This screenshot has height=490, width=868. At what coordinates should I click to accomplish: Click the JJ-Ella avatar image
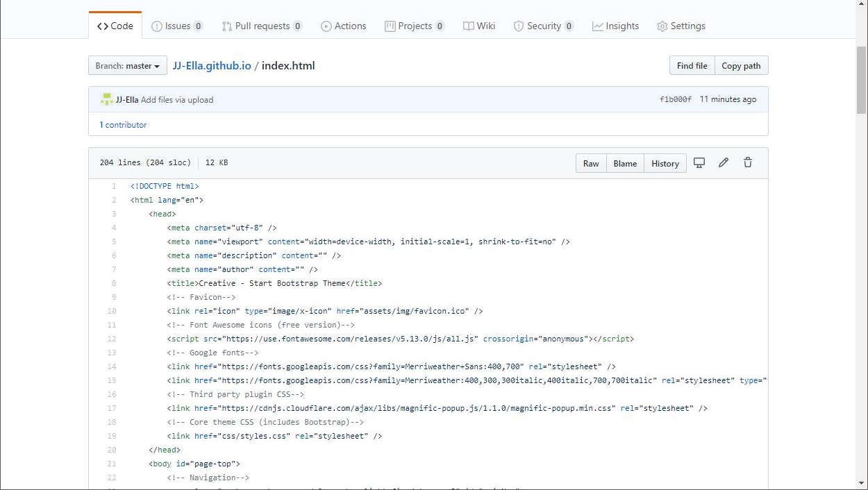(x=106, y=99)
